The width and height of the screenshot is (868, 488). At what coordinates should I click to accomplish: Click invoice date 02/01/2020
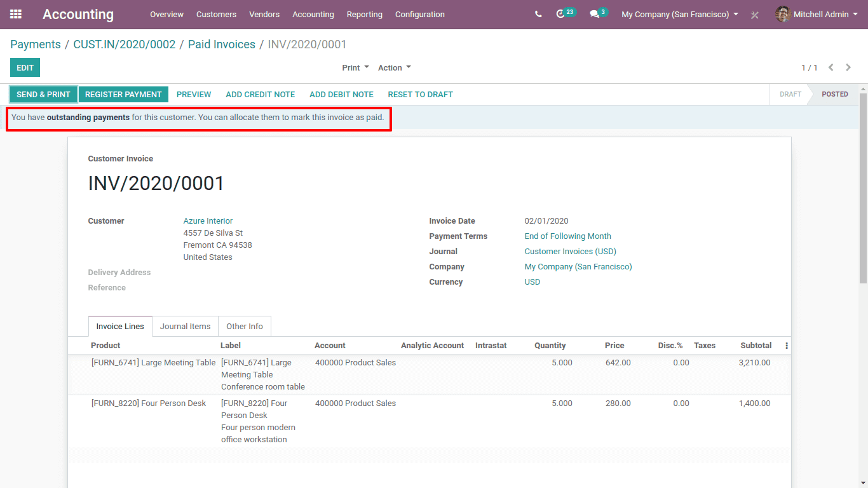tap(546, 221)
